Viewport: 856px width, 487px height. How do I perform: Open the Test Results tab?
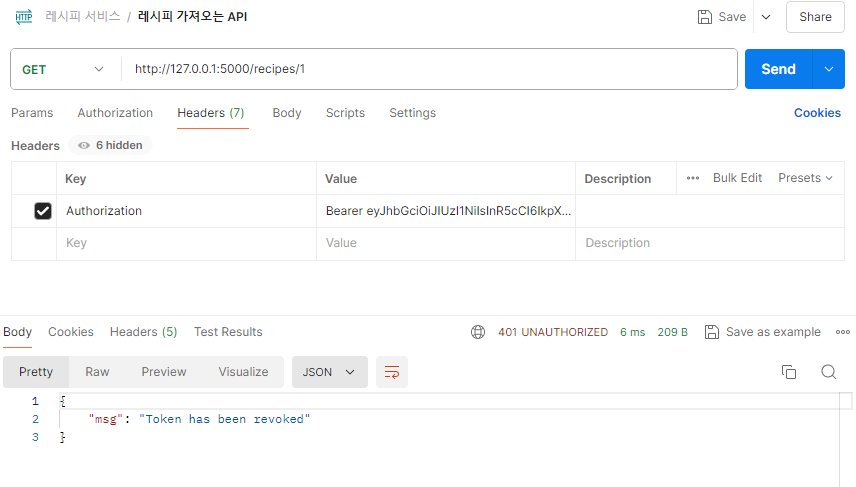pos(228,332)
